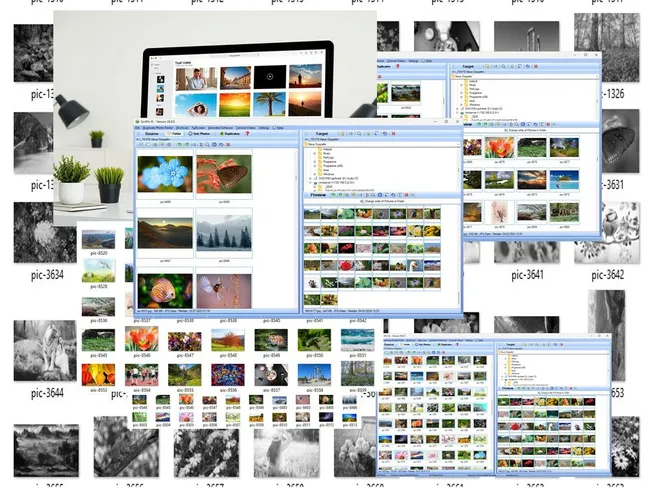Click Duplicates button in center window
The image size is (650, 488).
230,134
